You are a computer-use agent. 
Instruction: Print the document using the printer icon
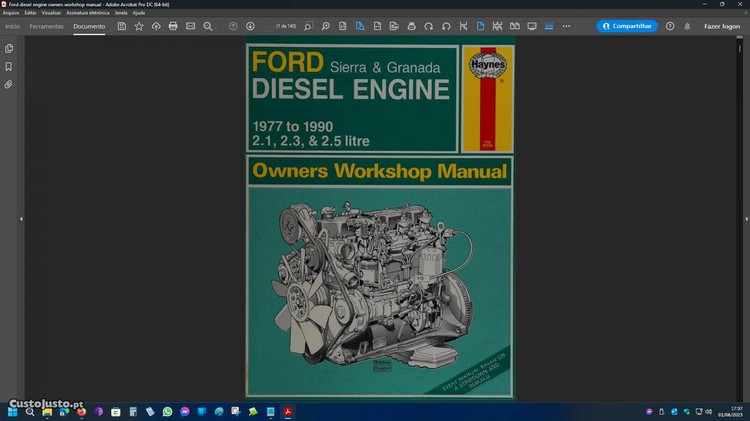[x=173, y=26]
